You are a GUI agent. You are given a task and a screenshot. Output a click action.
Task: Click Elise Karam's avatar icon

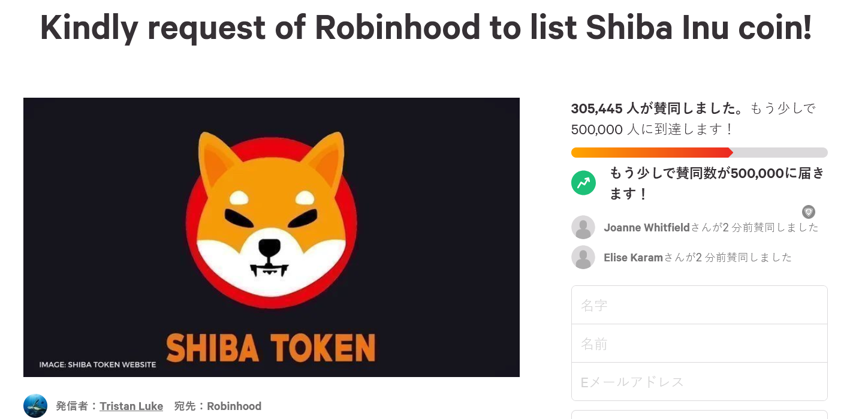click(x=583, y=257)
